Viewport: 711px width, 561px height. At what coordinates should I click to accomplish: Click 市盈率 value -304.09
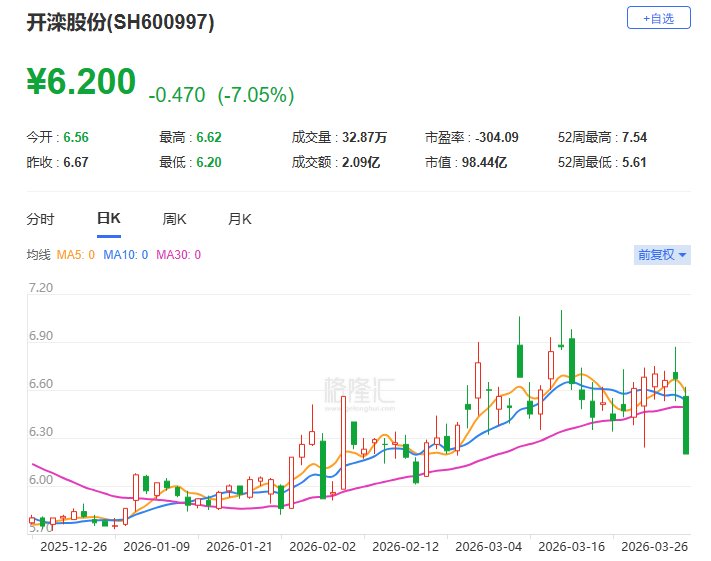point(497,137)
